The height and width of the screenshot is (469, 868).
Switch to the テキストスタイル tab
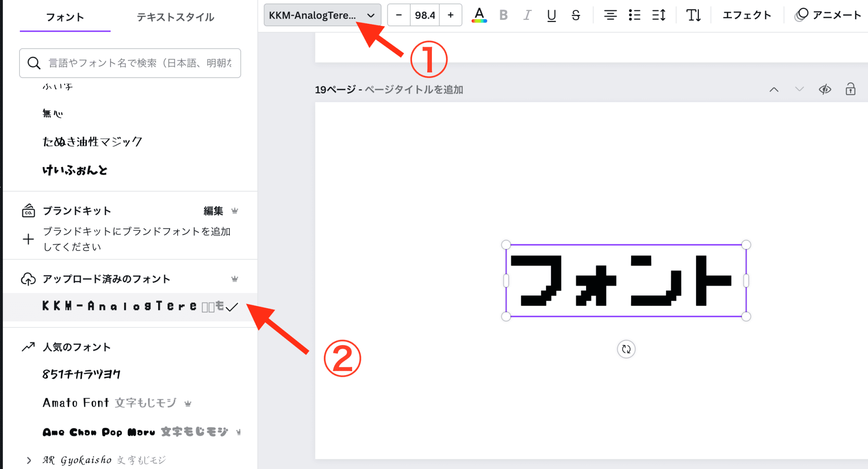point(175,17)
